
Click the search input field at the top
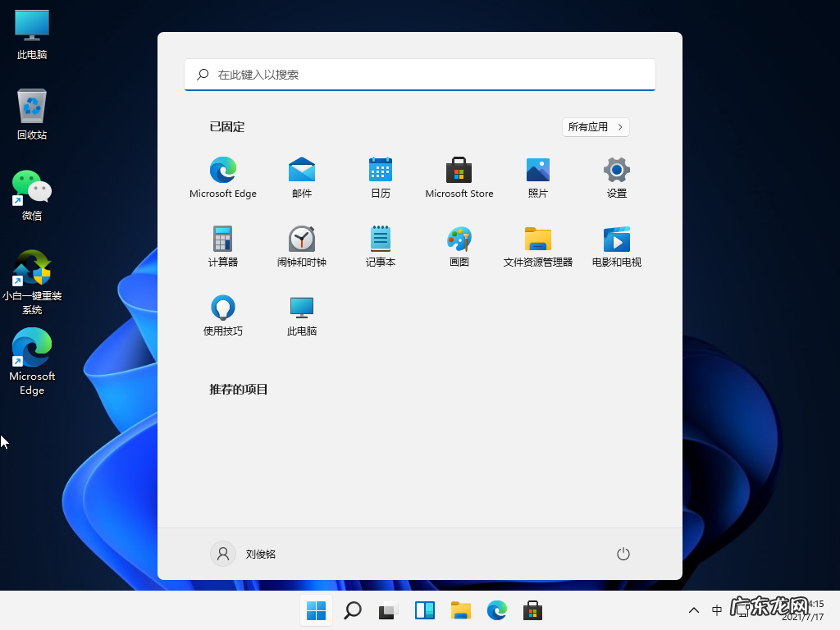tap(419, 75)
